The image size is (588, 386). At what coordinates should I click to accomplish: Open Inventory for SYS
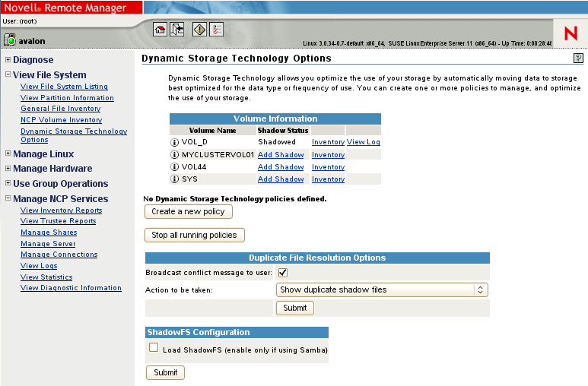pyautogui.click(x=328, y=179)
